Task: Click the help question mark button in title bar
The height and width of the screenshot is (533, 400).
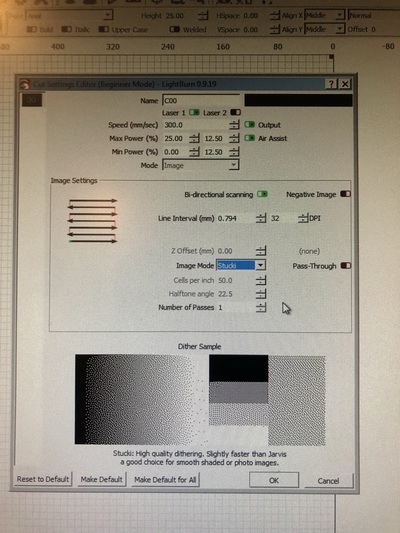Action: click(x=332, y=84)
